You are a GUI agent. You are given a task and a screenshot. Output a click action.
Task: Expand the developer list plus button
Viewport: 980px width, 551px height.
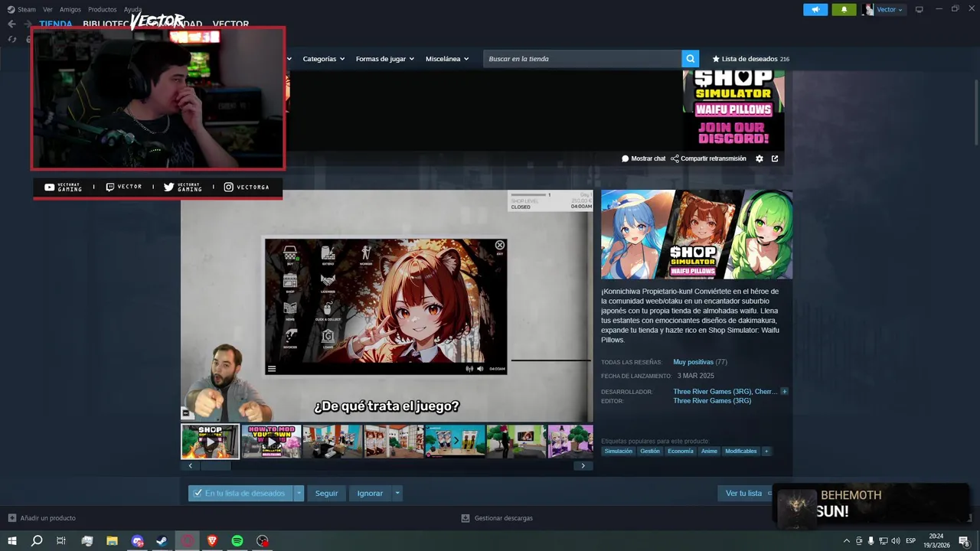point(784,392)
